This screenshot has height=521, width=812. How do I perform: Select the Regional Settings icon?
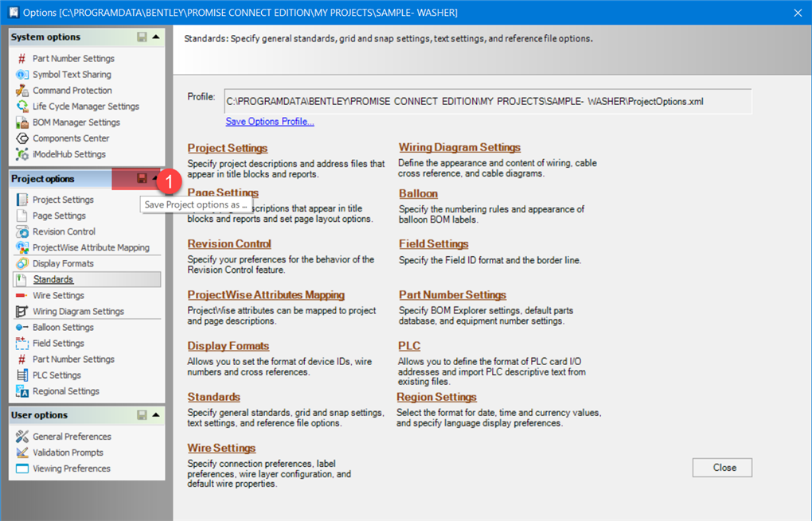click(x=21, y=391)
